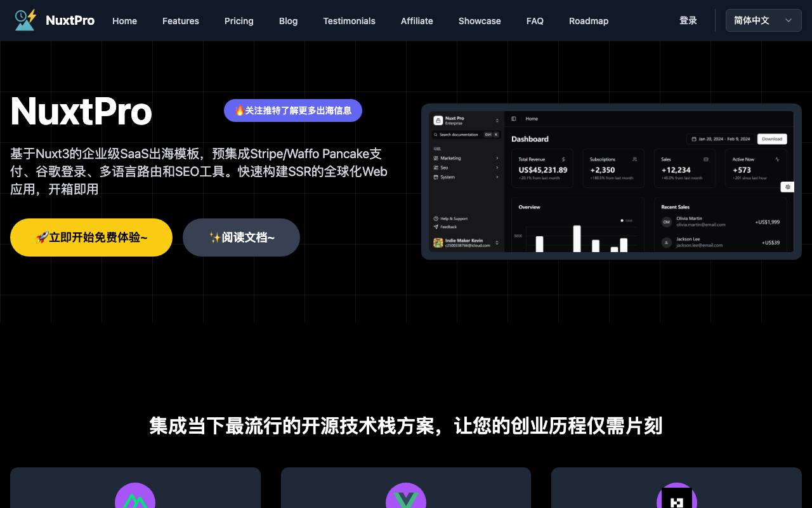Viewport: 812px width, 508px height.
Task: Click the dollar icon on the Total Revenue card
Action: (x=563, y=159)
